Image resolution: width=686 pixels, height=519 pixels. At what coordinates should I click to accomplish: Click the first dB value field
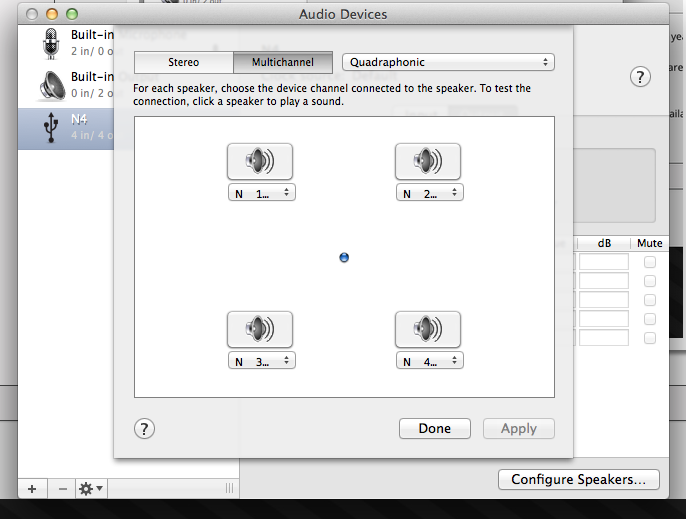point(604,262)
